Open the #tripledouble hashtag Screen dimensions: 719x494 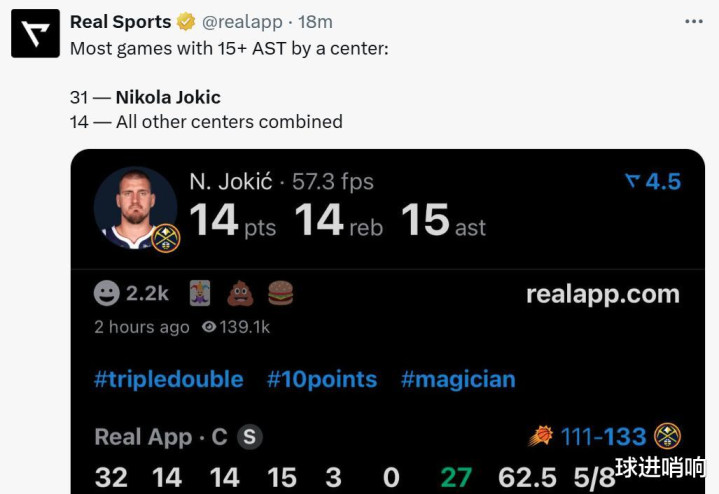168,380
